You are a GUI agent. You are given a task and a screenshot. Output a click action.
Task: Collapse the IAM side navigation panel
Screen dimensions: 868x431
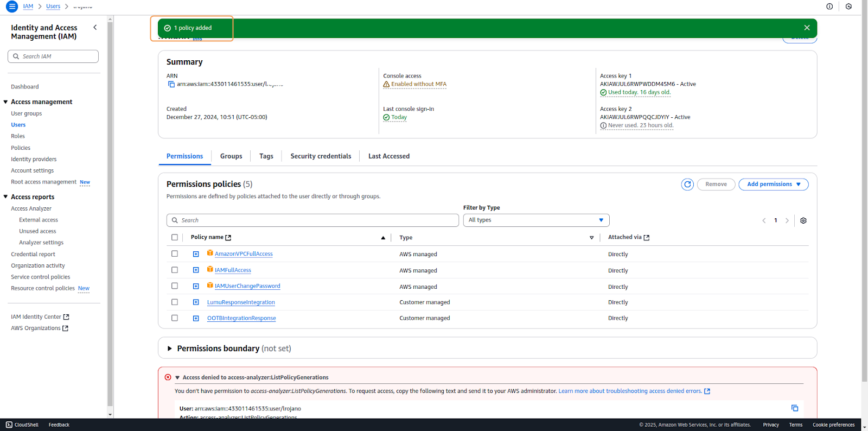95,27
